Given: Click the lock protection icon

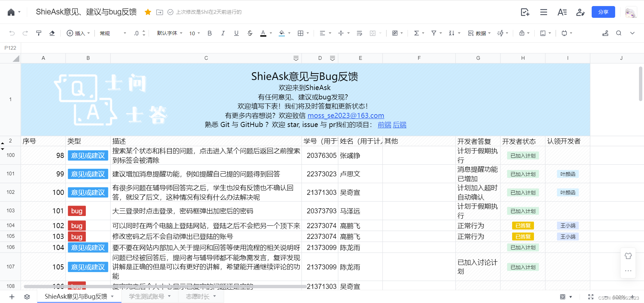Looking at the screenshot, I should pos(522,33).
